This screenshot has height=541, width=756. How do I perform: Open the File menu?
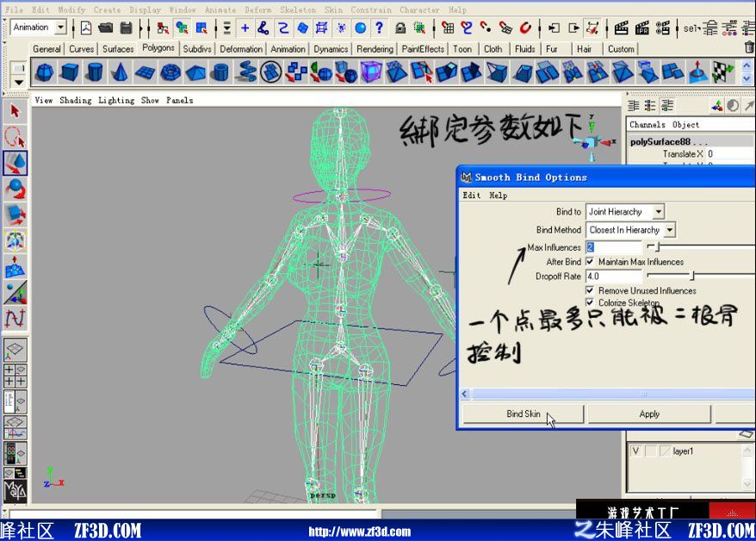[14, 9]
